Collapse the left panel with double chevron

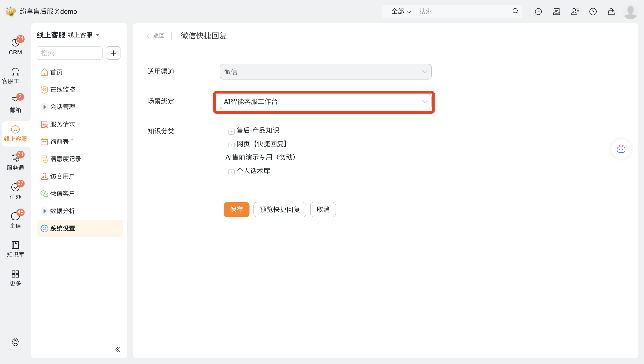[x=117, y=349]
